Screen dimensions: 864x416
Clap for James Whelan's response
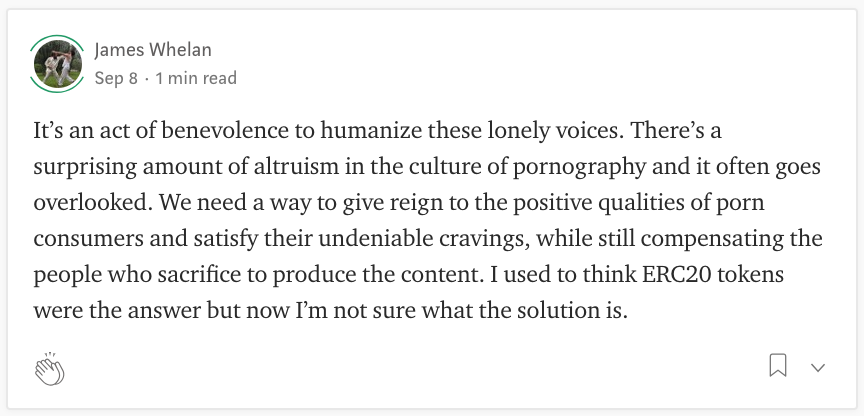[50, 369]
